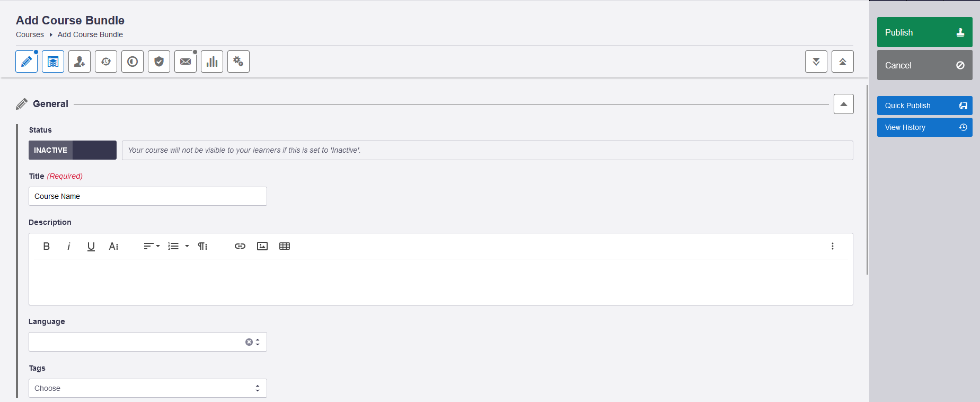Toggle underline formatting in description
The width and height of the screenshot is (980, 402).
[91, 246]
